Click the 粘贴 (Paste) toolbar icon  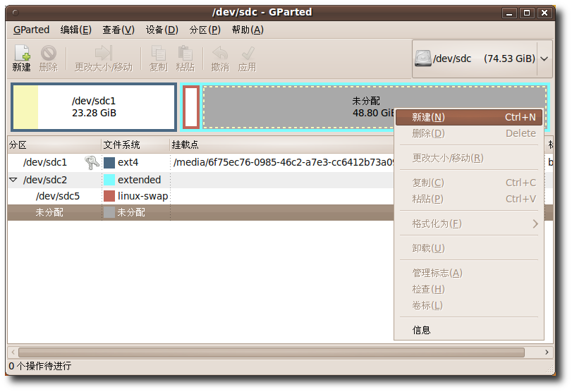[x=185, y=59]
